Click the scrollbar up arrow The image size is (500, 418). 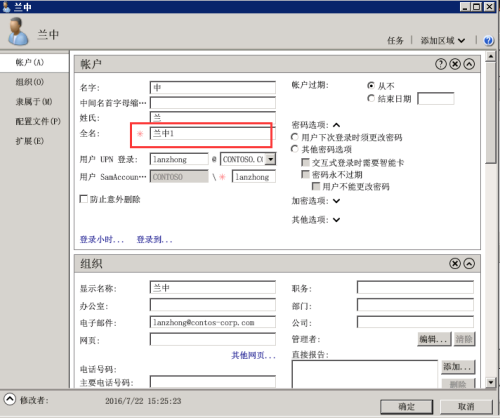[x=490, y=56]
